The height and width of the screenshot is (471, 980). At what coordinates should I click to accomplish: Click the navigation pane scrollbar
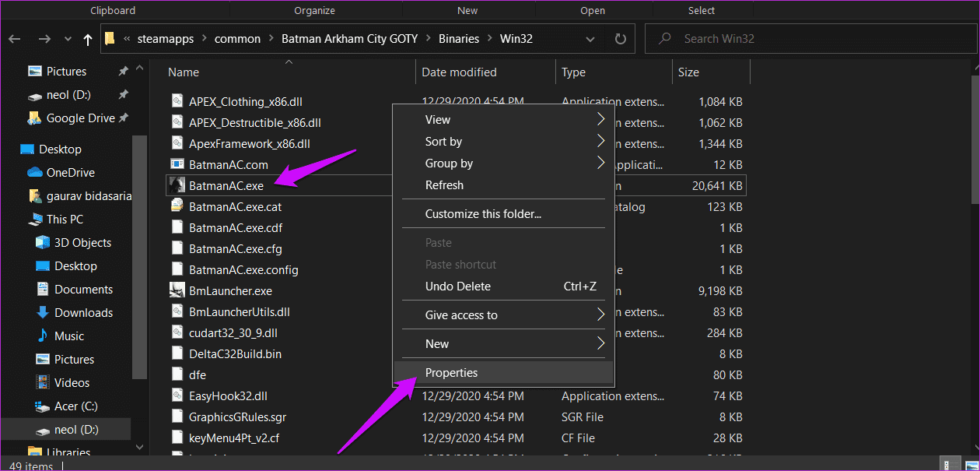click(139, 257)
